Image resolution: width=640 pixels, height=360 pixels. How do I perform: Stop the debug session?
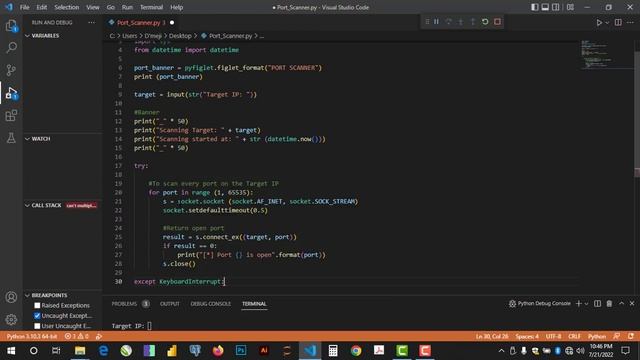click(497, 22)
